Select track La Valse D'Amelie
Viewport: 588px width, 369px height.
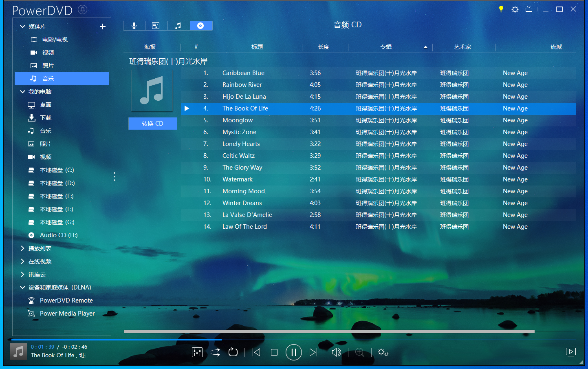(x=378, y=215)
